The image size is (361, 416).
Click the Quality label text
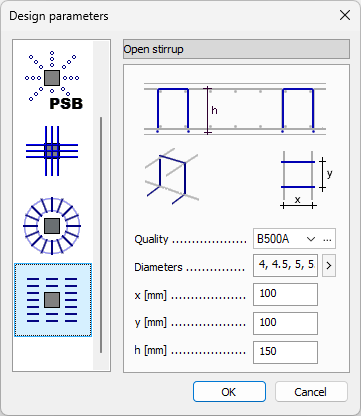coord(151,239)
